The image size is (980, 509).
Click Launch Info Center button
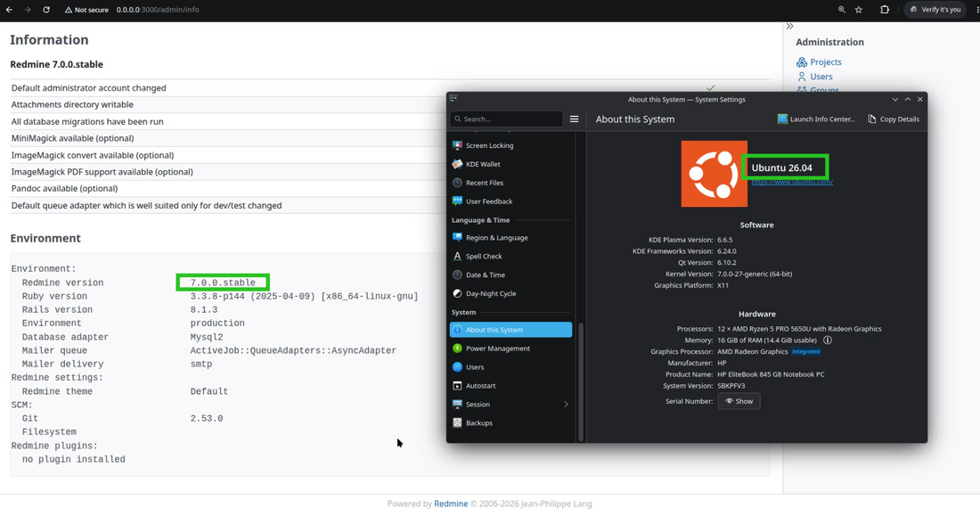(x=815, y=119)
